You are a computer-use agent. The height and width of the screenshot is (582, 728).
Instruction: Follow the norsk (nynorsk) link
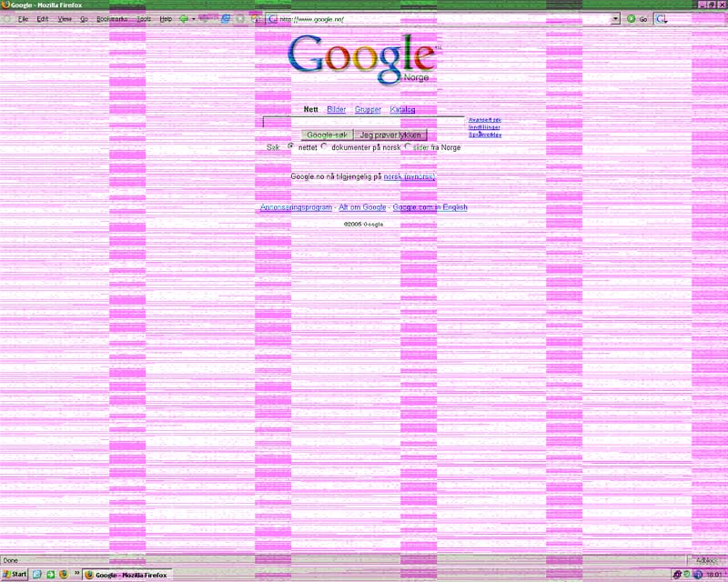pos(409,176)
